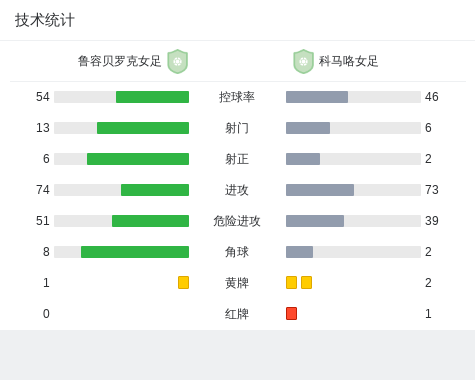Click the away team's second yellow card icon
This screenshot has width=475, height=380.
[306, 282]
